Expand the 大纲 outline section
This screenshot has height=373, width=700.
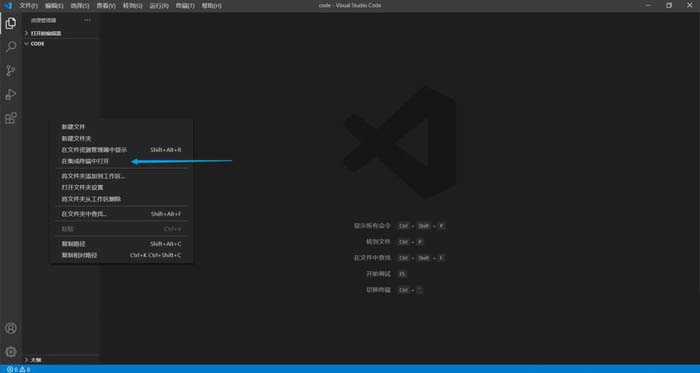(34, 360)
